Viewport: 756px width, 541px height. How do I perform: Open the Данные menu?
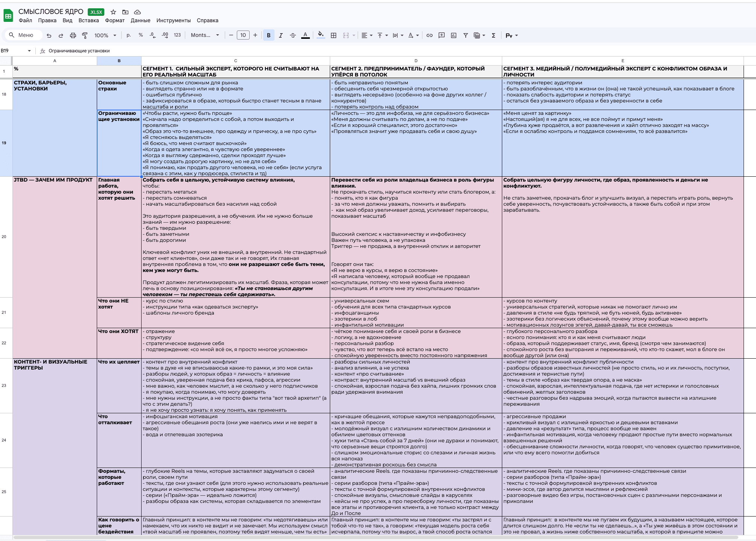[140, 20]
